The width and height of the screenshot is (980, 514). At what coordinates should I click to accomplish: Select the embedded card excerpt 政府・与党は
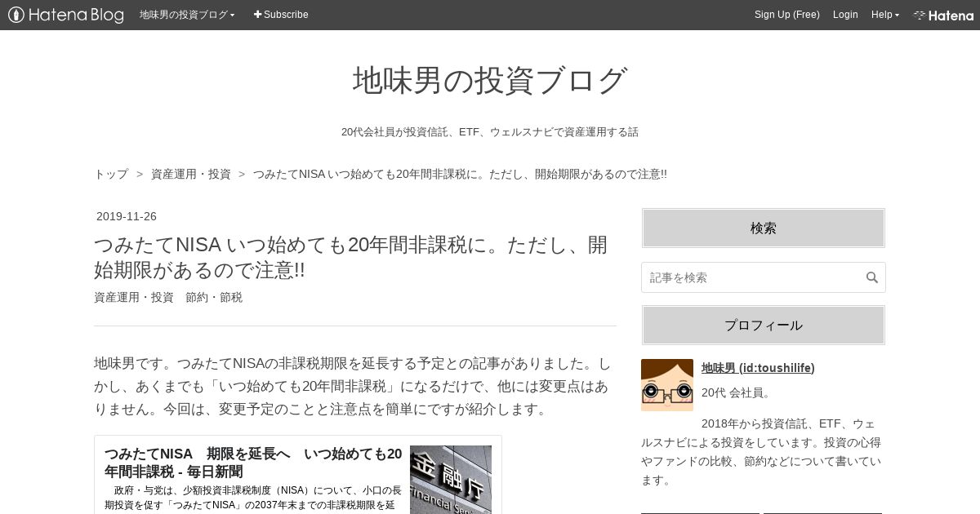tap(253, 498)
